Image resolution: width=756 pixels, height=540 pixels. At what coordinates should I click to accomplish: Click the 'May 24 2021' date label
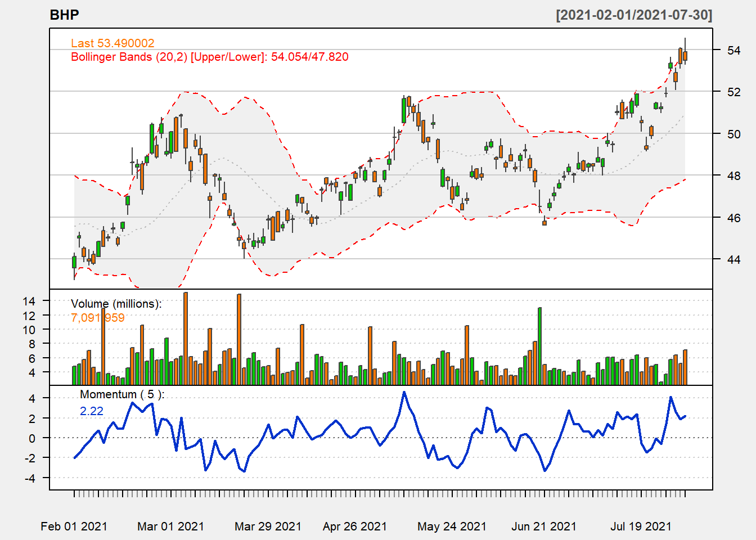tap(452, 526)
